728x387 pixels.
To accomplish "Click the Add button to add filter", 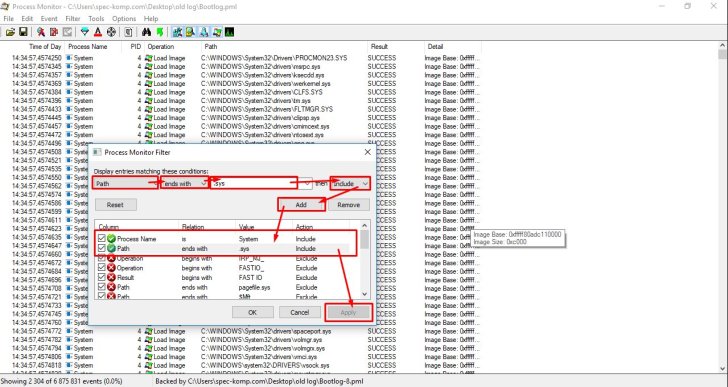I will pos(301,205).
